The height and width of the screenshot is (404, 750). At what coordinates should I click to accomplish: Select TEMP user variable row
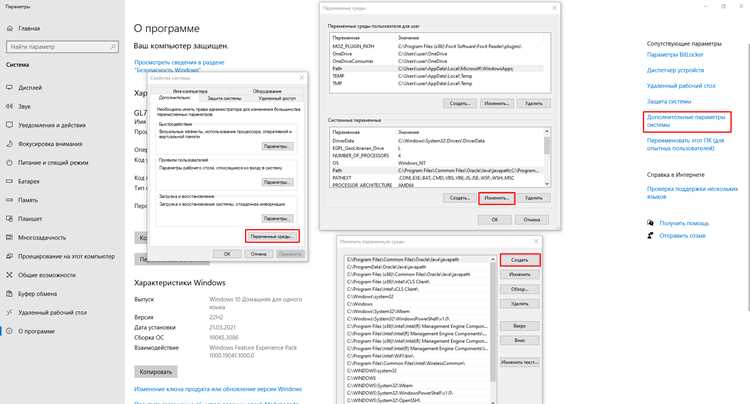[436, 76]
